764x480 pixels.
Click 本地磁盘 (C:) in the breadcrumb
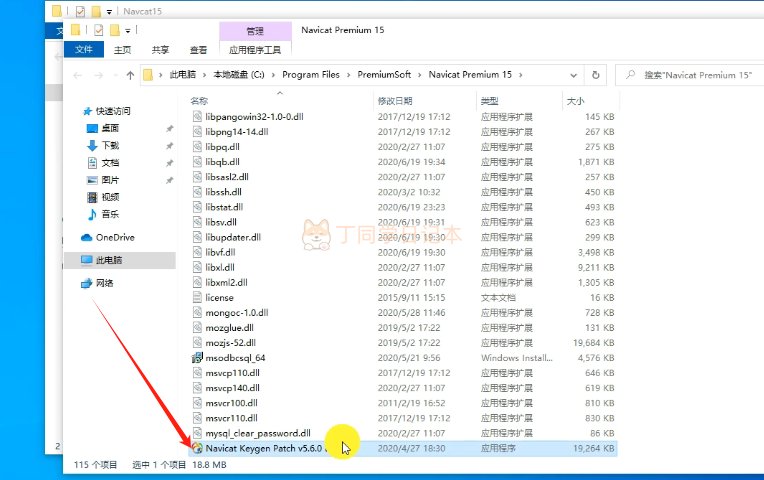tap(239, 75)
